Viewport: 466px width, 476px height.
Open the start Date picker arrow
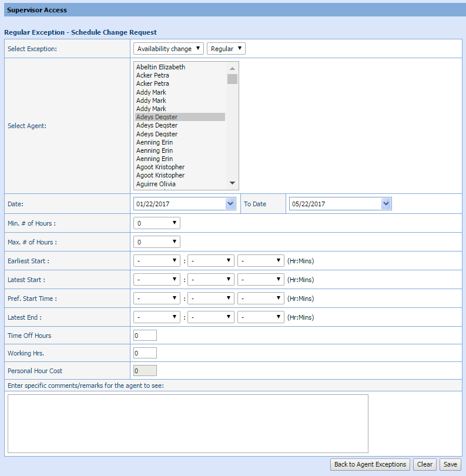[x=230, y=204]
